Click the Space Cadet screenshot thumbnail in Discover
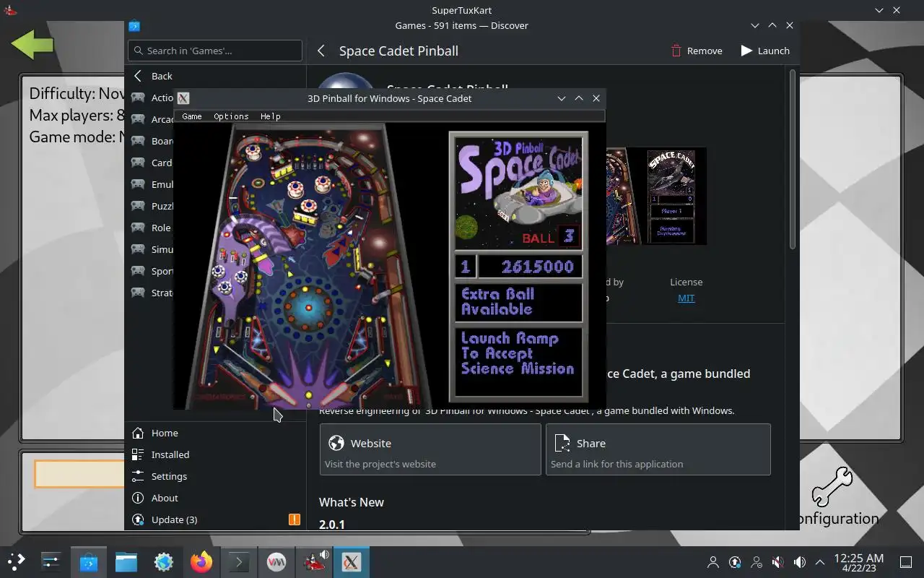Image resolution: width=924 pixels, height=578 pixels. coord(655,196)
